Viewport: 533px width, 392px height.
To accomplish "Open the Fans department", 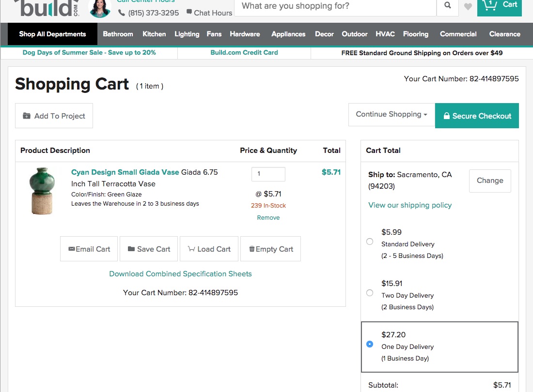I will click(x=214, y=34).
